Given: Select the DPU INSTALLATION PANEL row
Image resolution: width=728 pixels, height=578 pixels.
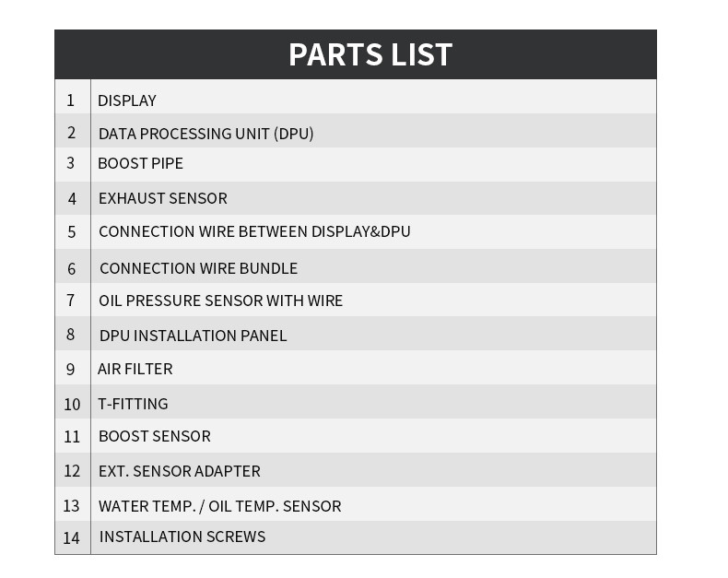Looking at the screenshot, I should [x=355, y=334].
